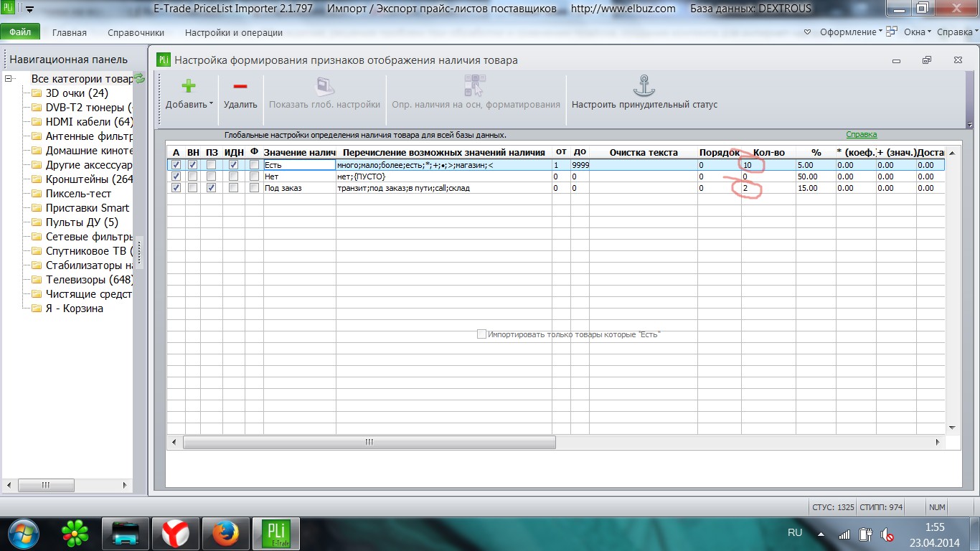
Task: Click the ribbon minimize chevron icon
Action: (807, 32)
